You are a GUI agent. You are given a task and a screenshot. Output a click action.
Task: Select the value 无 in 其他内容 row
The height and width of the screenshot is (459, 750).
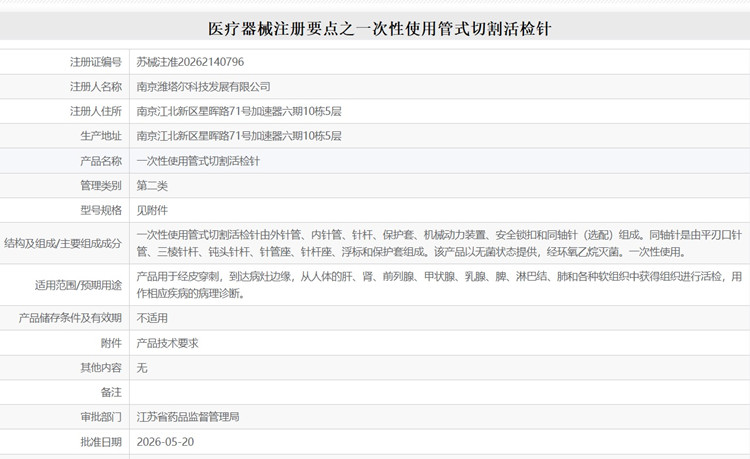(142, 368)
